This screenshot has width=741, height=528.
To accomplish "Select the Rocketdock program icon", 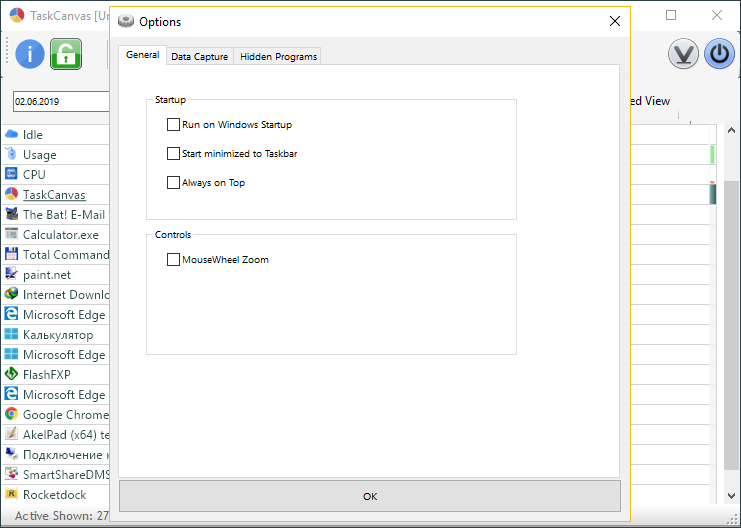I will pos(11,494).
